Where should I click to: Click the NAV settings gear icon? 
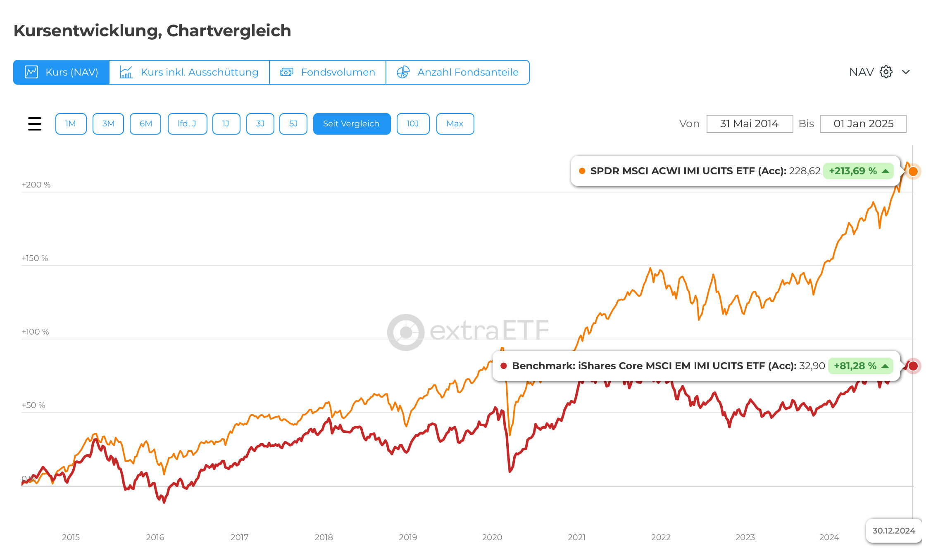pyautogui.click(x=886, y=72)
